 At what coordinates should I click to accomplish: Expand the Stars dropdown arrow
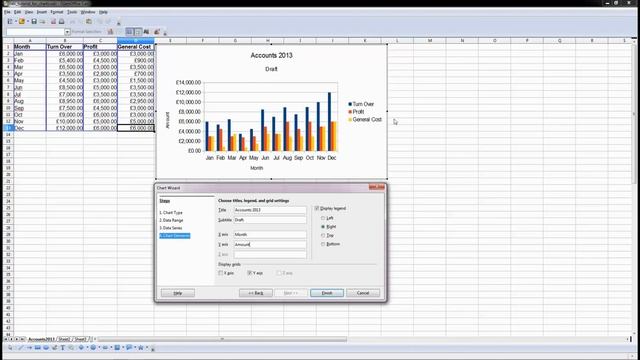coord(147,348)
